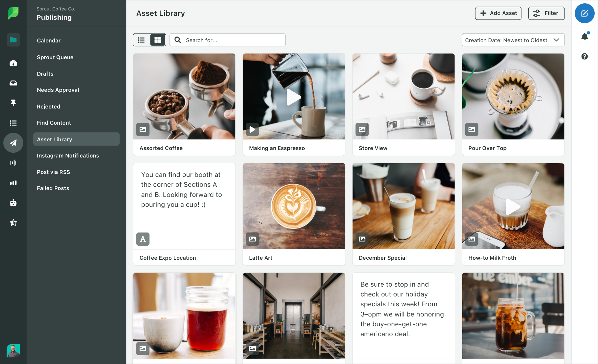The image size is (598, 364).
Task: Click the Calendar icon in sidebar
Action: (48, 41)
